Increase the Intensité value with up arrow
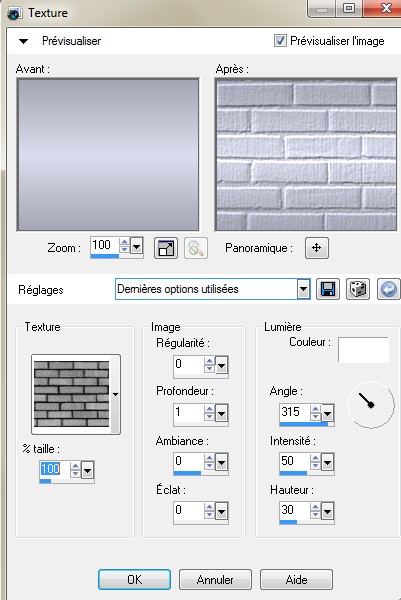Image resolution: width=401 pixels, height=600 pixels. click(x=315, y=458)
